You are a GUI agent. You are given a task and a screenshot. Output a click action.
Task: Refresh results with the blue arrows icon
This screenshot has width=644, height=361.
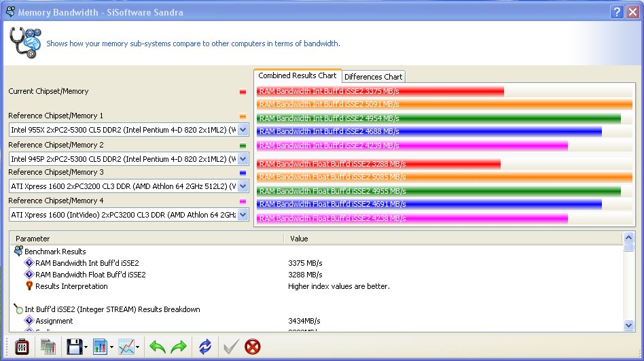(205, 347)
